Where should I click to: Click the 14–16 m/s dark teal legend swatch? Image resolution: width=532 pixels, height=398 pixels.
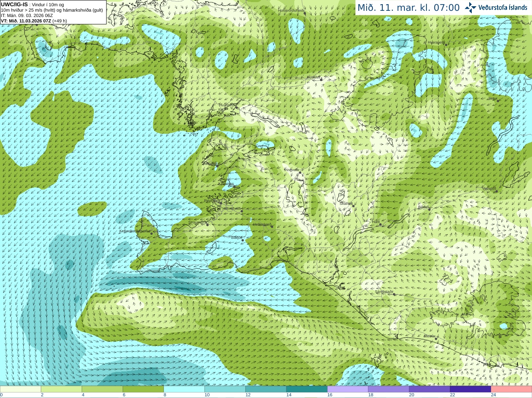pos(307,389)
